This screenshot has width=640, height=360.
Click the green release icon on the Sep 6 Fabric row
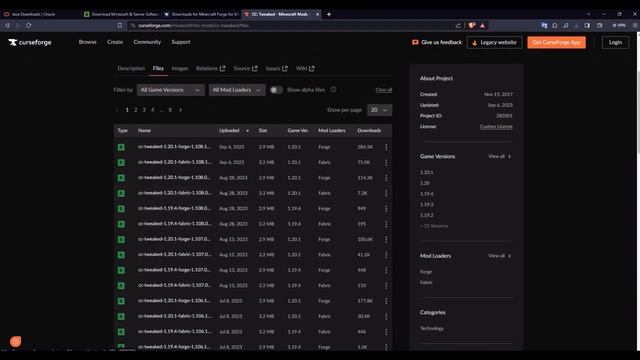121,162
